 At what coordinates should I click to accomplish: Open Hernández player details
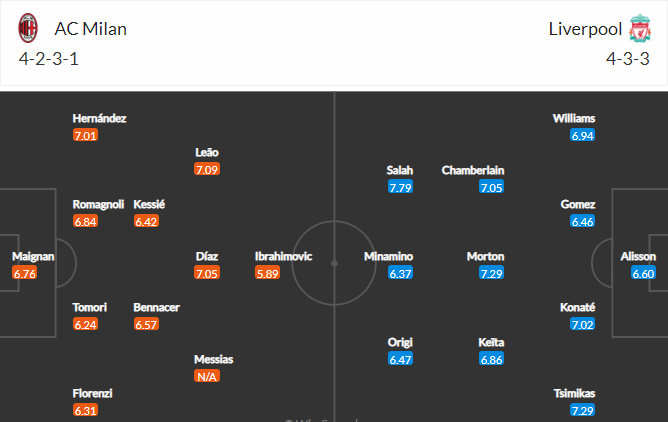point(99,118)
